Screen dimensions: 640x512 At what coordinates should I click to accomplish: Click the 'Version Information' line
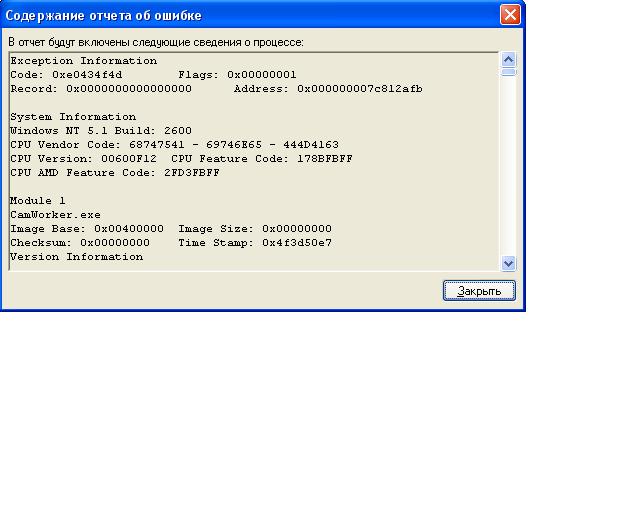tap(77, 257)
